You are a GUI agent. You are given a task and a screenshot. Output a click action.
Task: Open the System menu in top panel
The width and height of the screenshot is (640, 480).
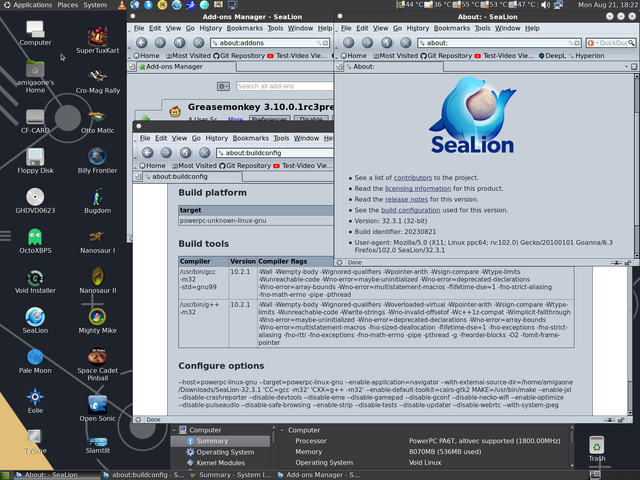[x=95, y=5]
